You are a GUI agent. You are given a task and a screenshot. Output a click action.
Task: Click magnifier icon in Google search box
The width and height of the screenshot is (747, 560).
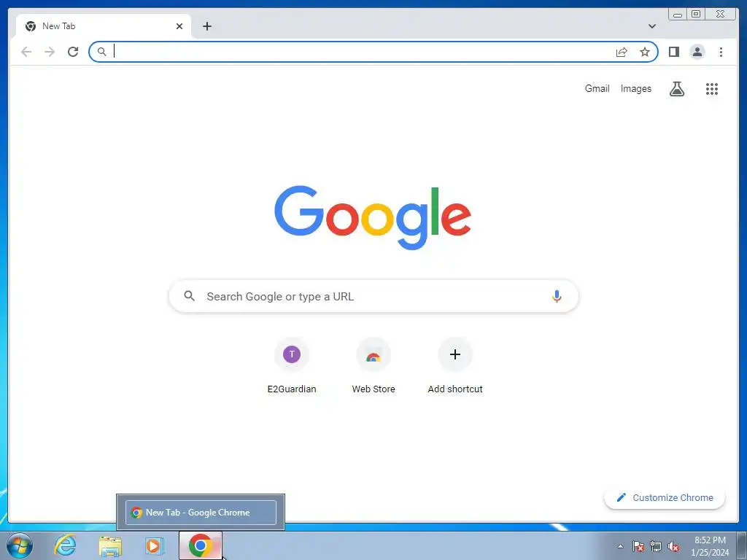(189, 296)
